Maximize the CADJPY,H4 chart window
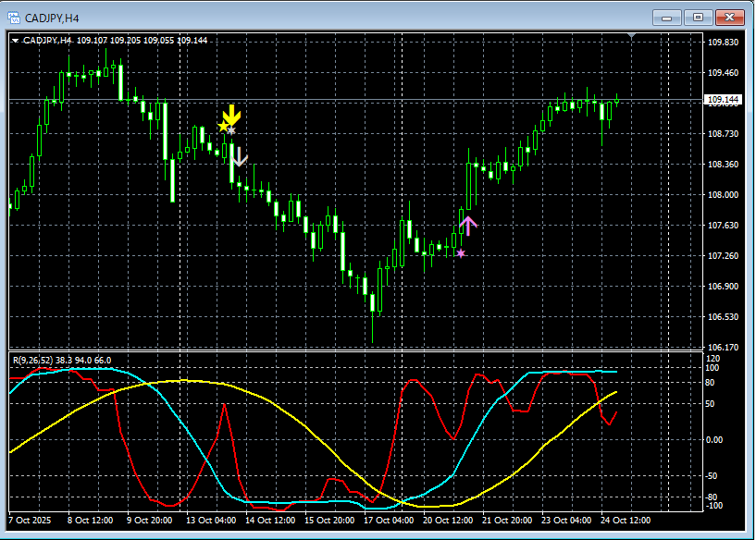 tap(698, 16)
